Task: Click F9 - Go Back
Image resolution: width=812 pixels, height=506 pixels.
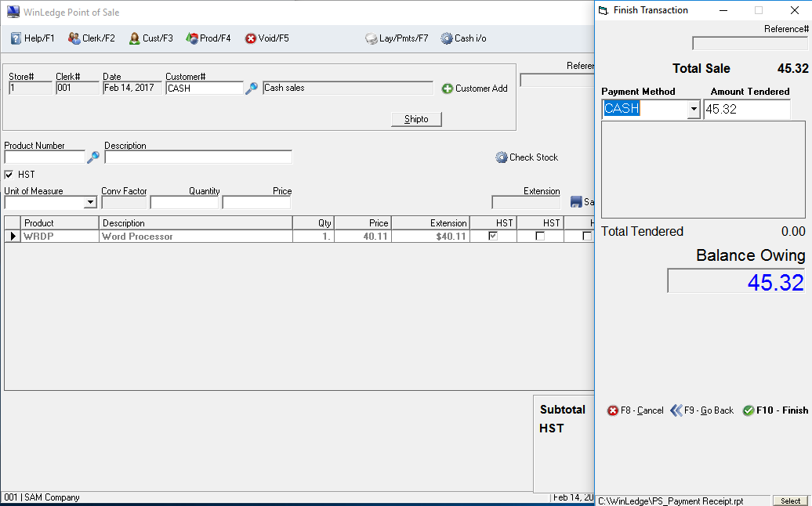Action: 701,410
